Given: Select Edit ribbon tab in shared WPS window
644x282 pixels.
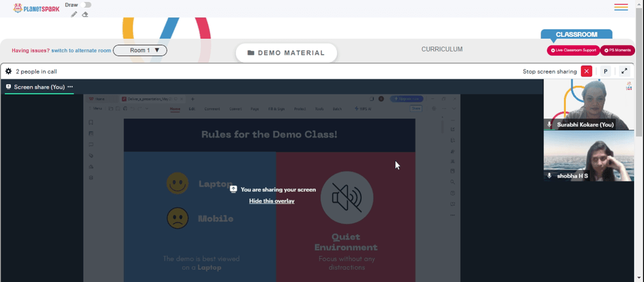Looking at the screenshot, I should 192,109.
